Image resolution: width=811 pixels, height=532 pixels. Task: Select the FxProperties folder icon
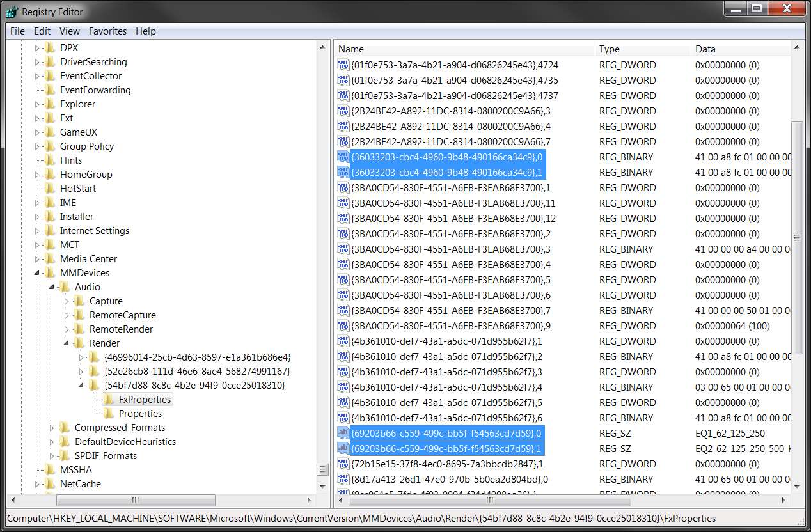(109, 400)
